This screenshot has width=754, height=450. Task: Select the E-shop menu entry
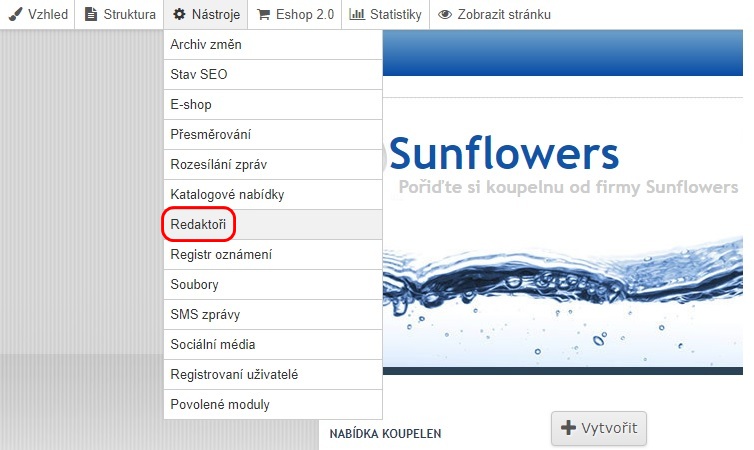273,104
